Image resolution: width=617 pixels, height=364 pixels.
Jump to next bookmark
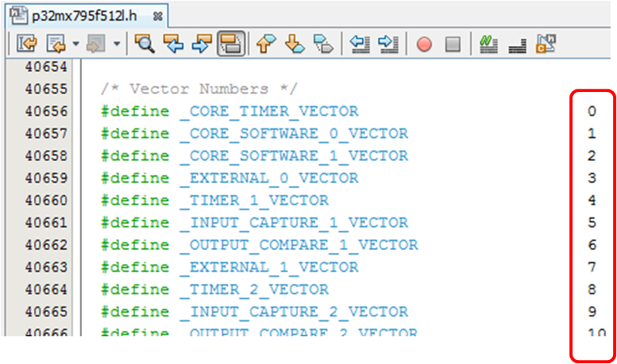click(295, 44)
